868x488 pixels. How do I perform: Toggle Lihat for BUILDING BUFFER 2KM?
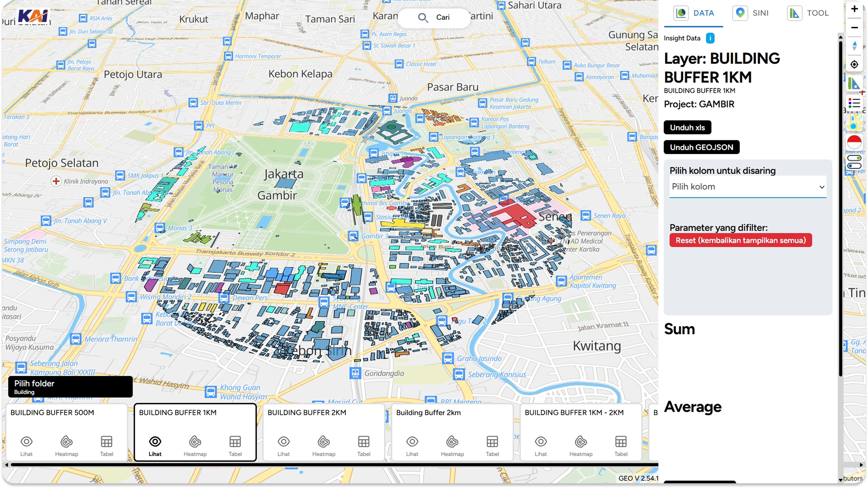pyautogui.click(x=283, y=446)
